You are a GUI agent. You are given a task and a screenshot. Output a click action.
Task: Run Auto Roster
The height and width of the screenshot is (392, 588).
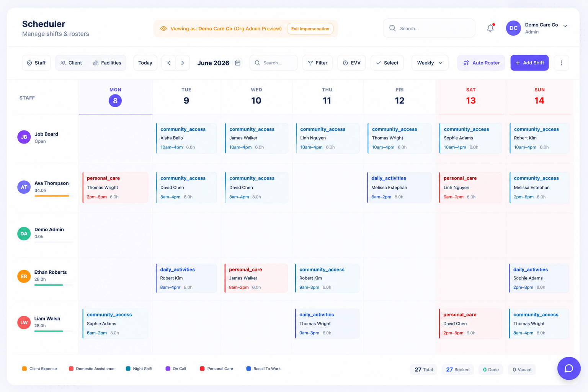tap(481, 63)
